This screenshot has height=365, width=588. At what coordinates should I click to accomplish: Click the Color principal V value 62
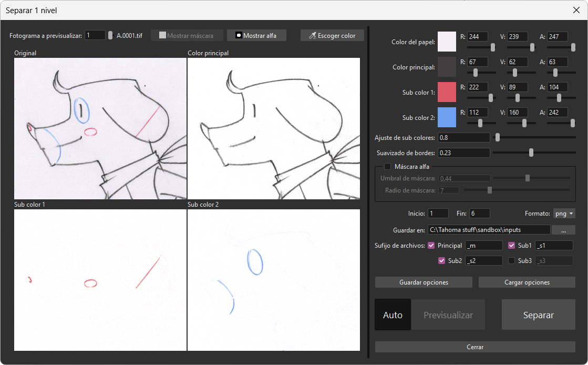click(x=518, y=62)
